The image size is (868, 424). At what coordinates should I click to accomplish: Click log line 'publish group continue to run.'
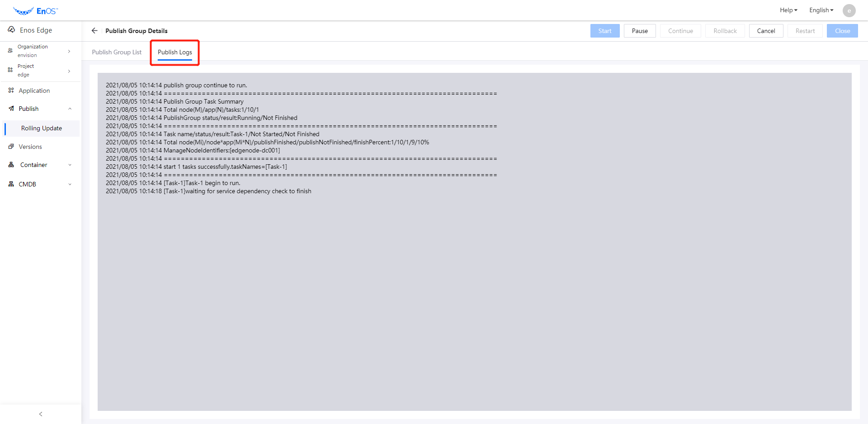[x=176, y=85]
